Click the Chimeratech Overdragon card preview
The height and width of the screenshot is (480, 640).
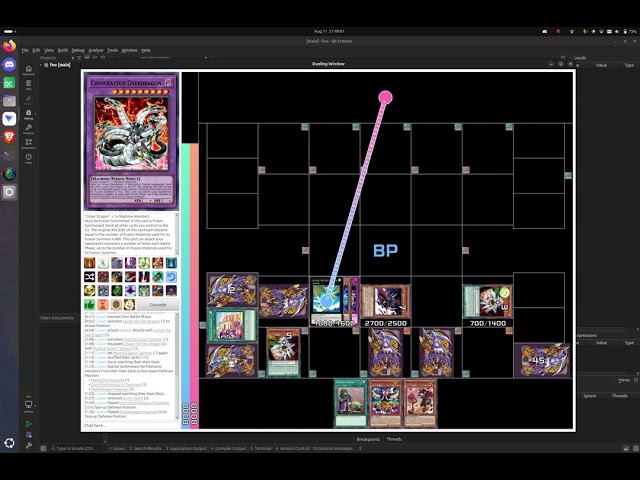point(131,141)
